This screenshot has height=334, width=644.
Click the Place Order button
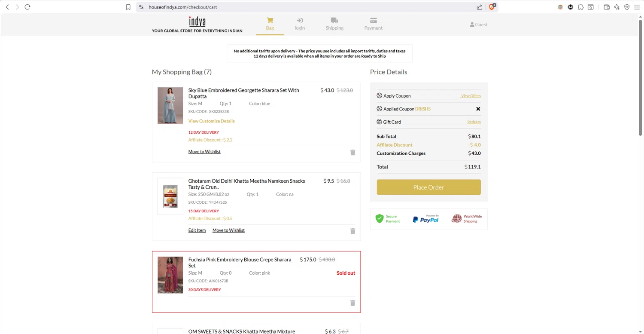click(x=428, y=187)
